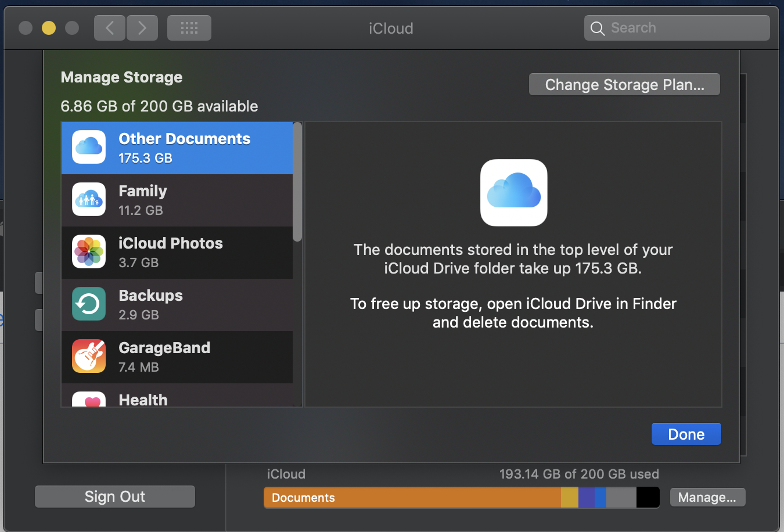
Task: Click the yellow segment of the storage bar
Action: [x=570, y=498]
